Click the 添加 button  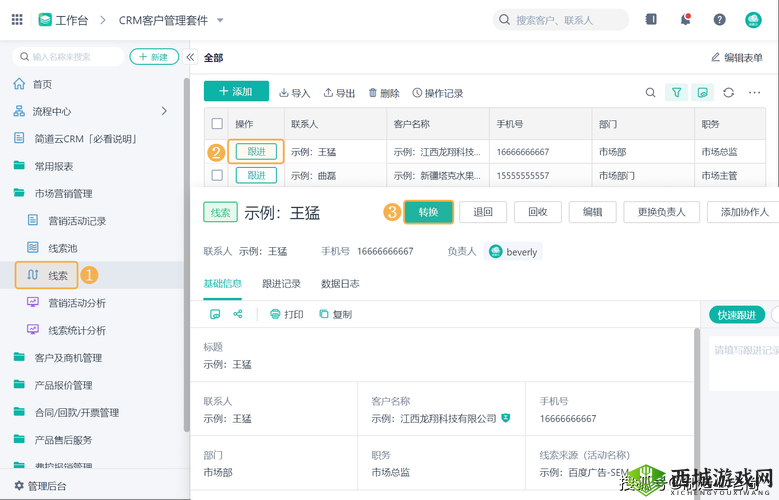click(x=236, y=91)
